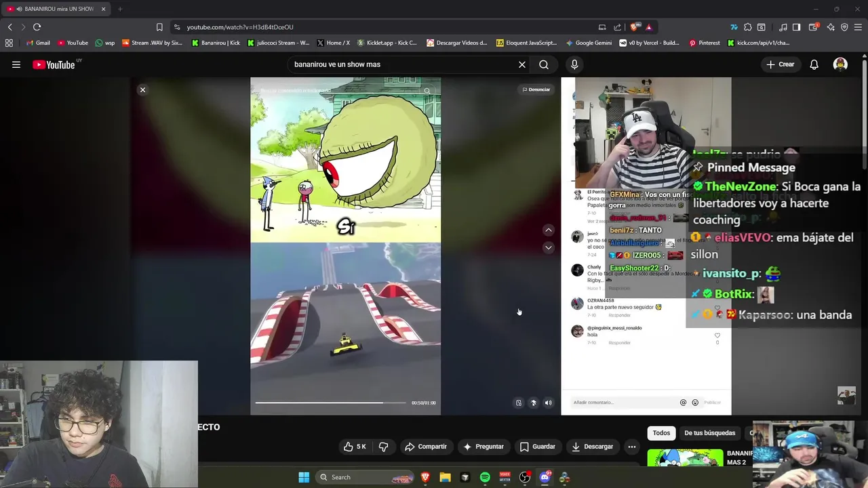Click the Crear button
This screenshot has width=868, height=488.
coord(780,64)
